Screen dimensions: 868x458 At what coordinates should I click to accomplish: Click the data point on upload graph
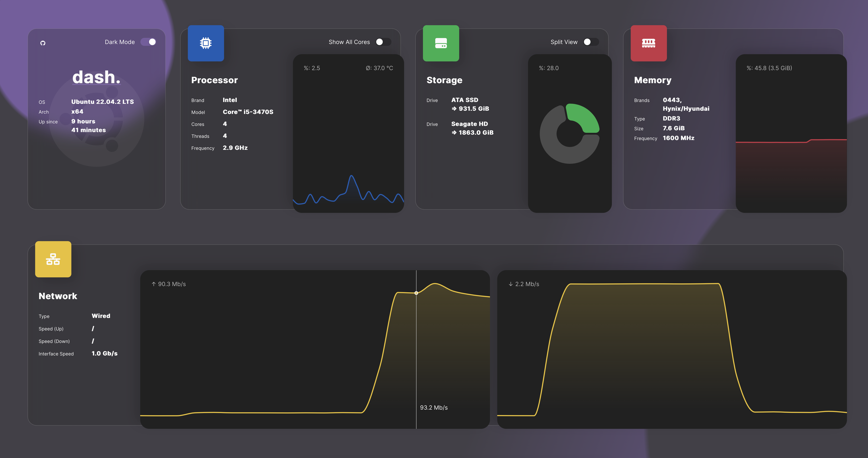coord(416,293)
